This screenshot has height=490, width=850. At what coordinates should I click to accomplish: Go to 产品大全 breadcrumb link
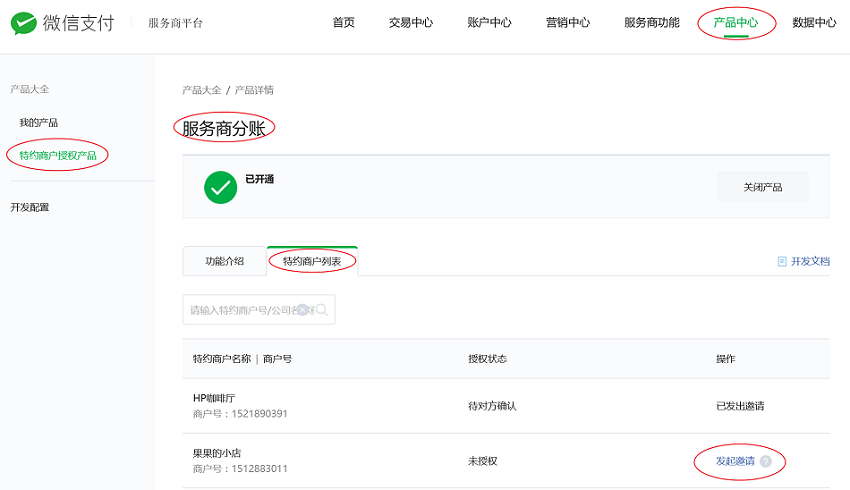(x=202, y=90)
